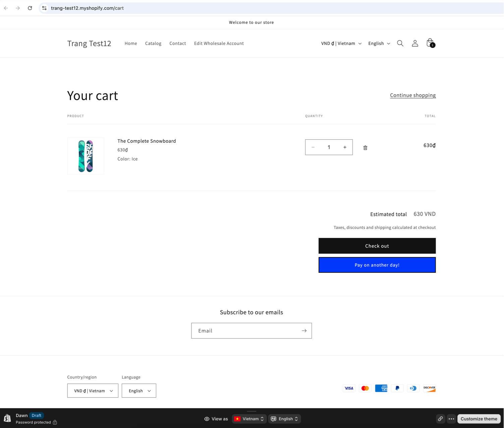Reload the page with the refresh icon
This screenshot has width=504, height=428.
30,8
